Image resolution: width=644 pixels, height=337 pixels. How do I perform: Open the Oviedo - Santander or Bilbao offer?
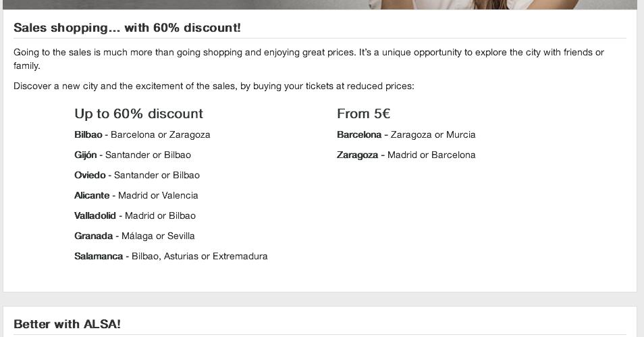137,175
